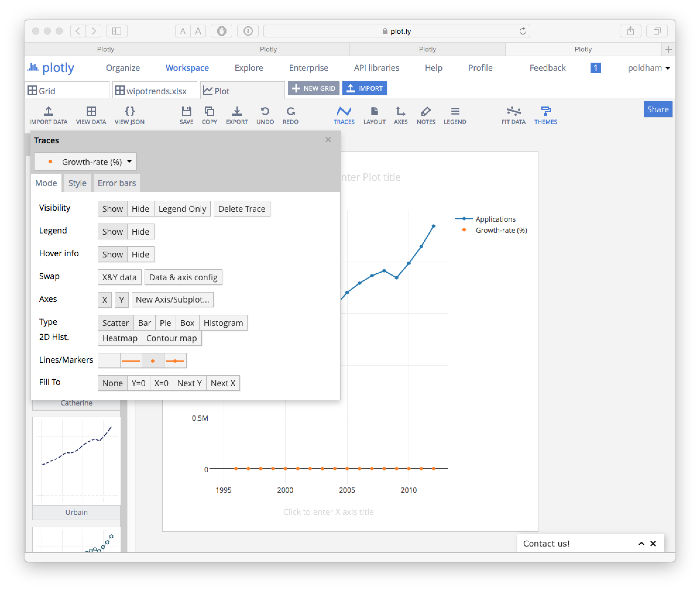Click the notification badge 1

pyautogui.click(x=596, y=68)
